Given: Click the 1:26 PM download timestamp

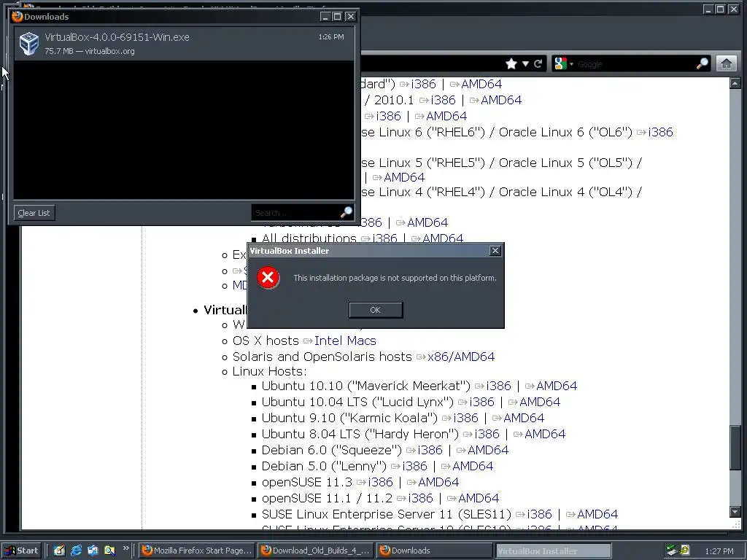Looking at the screenshot, I should coord(331,36).
